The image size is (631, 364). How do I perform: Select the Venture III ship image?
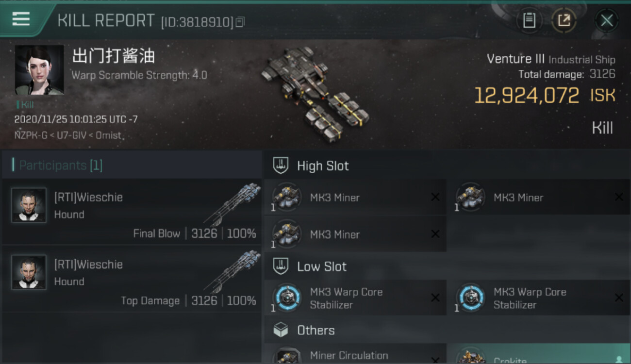pos(314,92)
